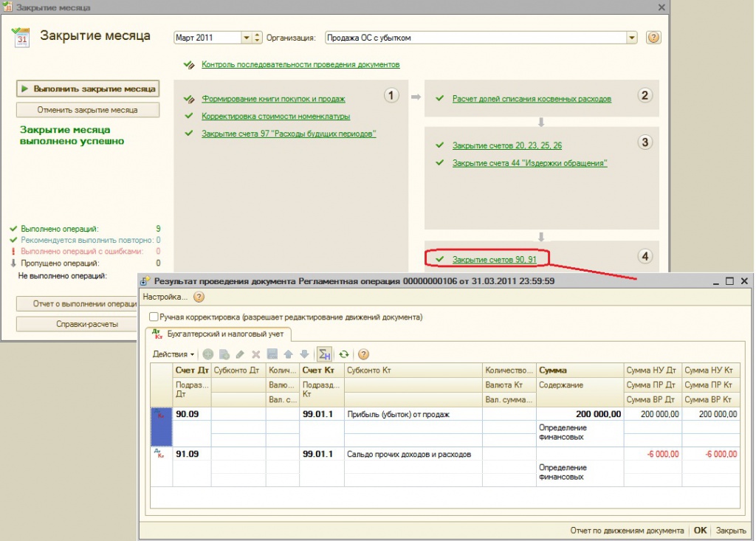The image size is (756, 541).
Task: Click the Субконто Кт column header
Action: (413, 371)
